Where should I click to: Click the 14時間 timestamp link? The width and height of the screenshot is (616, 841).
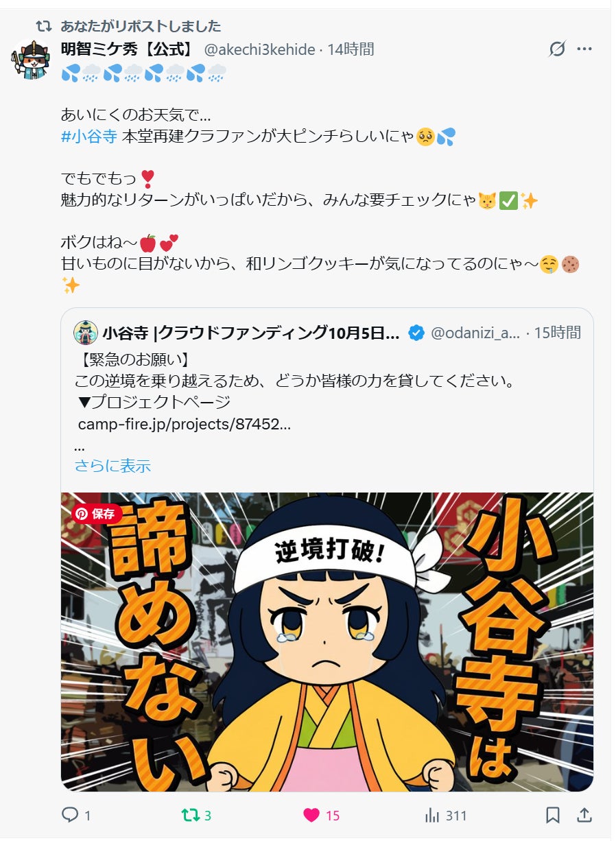(x=351, y=49)
